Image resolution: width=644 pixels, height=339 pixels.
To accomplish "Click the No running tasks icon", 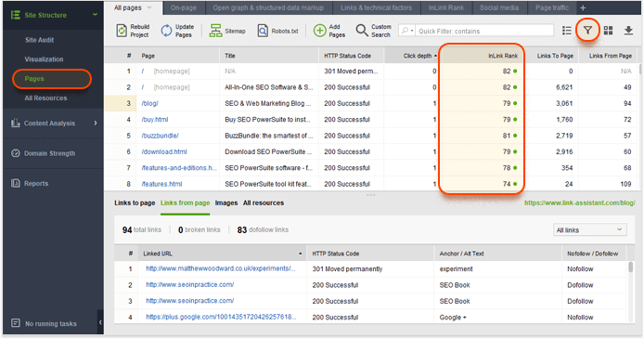I will 16,323.
